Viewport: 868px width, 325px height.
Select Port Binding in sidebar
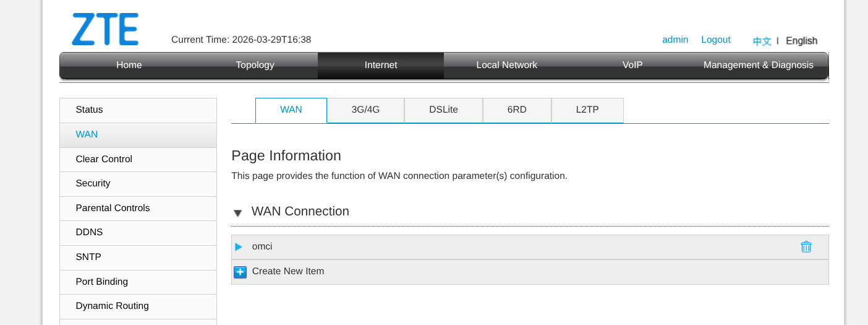coord(101,282)
